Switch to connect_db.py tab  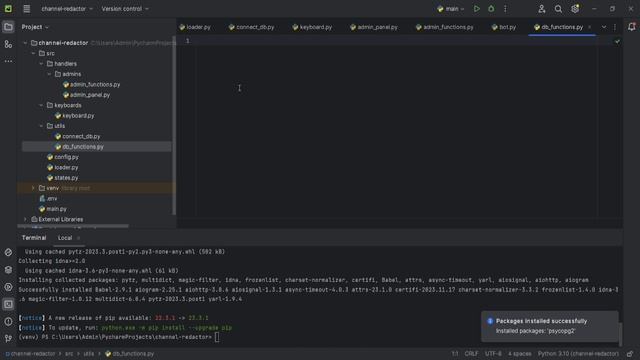click(x=251, y=27)
